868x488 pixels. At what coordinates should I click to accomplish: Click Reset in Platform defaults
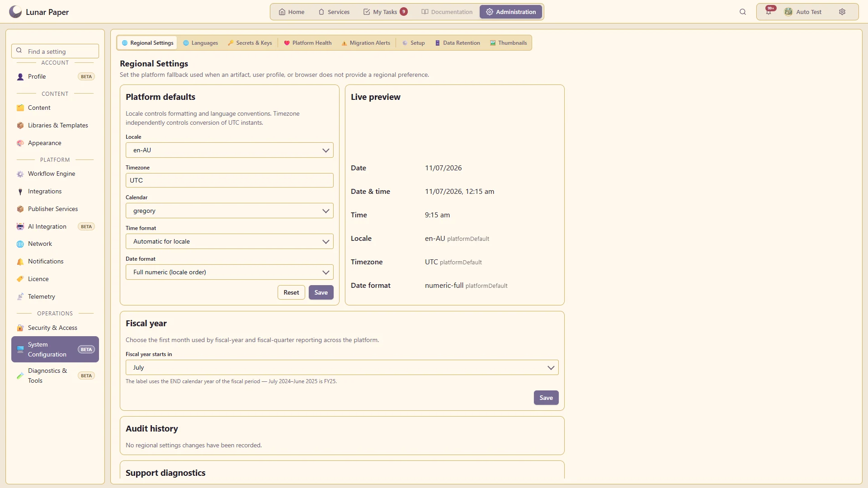pyautogui.click(x=291, y=293)
